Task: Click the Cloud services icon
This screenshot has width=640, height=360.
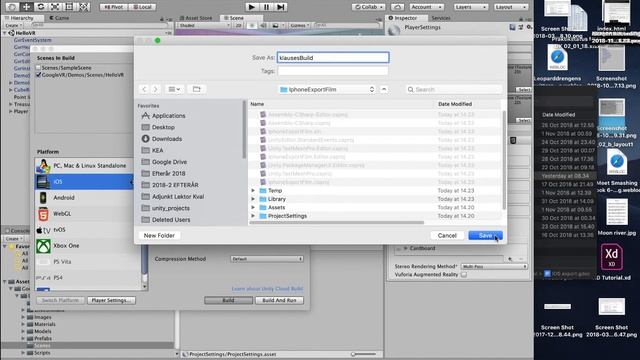Action: pyautogui.click(x=397, y=7)
